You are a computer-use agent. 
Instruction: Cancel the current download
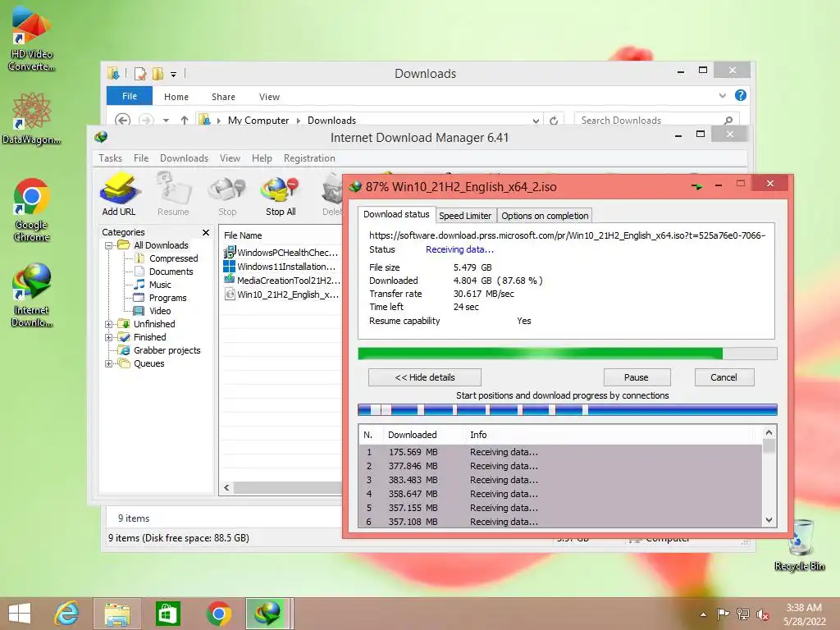tap(724, 377)
